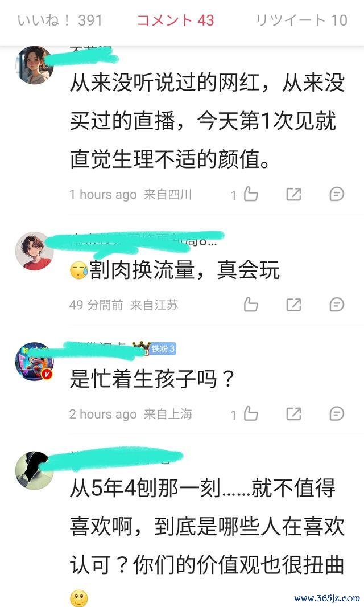
Task: Reply to the comment from 四川
Action: [337, 194]
